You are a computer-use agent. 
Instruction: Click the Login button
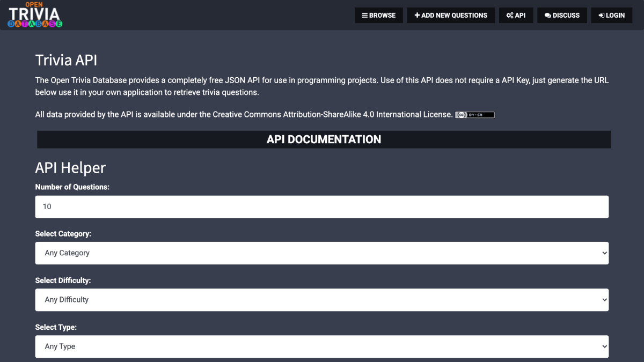click(612, 15)
